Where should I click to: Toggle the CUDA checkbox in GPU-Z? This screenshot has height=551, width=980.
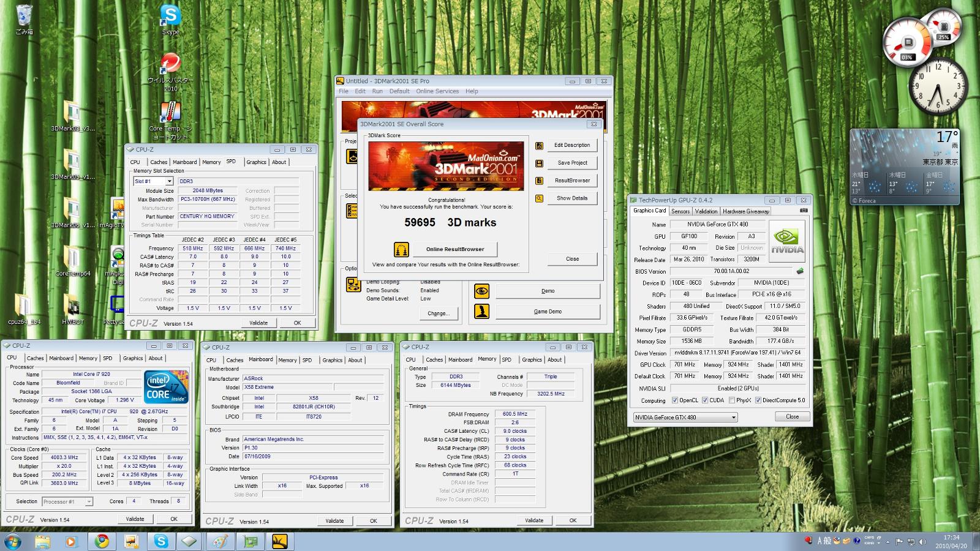point(704,400)
